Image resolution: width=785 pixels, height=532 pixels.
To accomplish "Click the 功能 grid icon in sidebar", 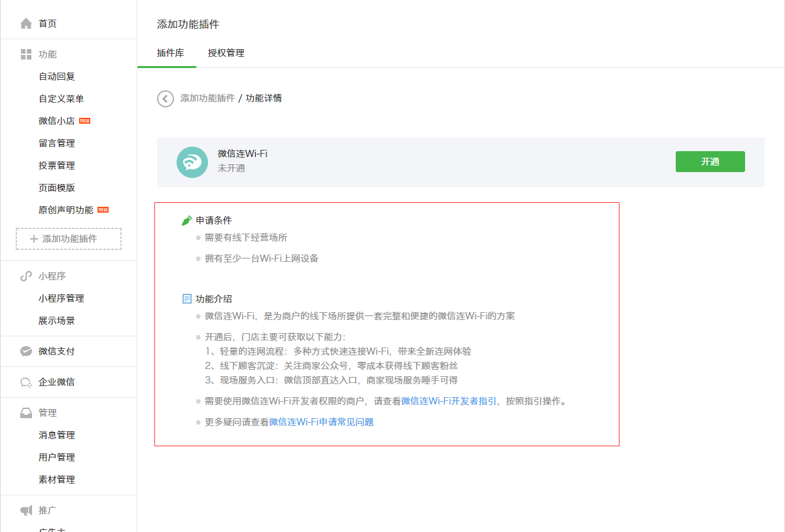I will [26, 54].
